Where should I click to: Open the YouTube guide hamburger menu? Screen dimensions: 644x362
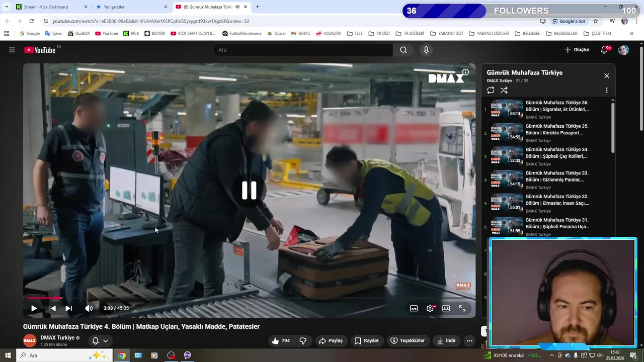[x=12, y=50]
